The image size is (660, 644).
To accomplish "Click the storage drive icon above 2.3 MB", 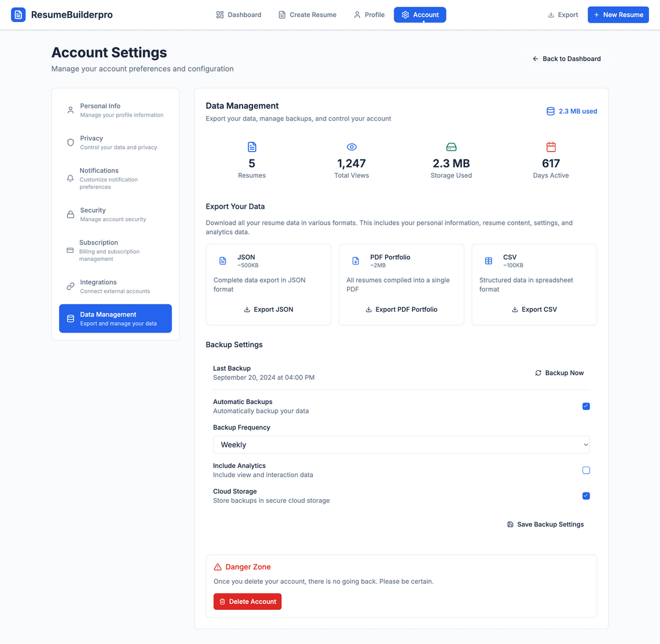I will 451,147.
